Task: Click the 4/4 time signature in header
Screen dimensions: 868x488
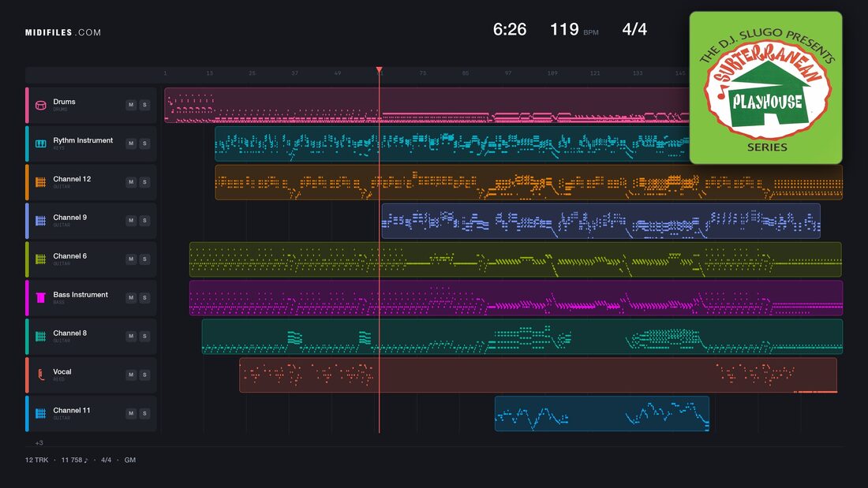Action: [x=634, y=29]
